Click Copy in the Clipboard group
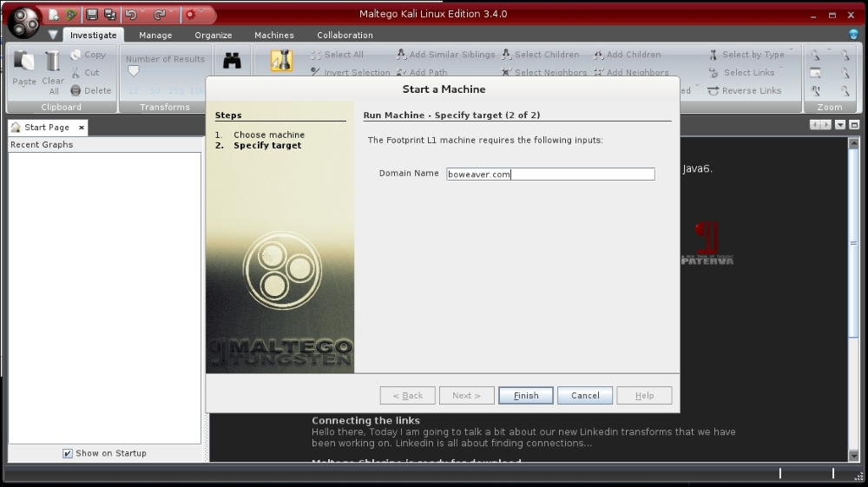Screen dimensions: 868x487 coord(89,55)
